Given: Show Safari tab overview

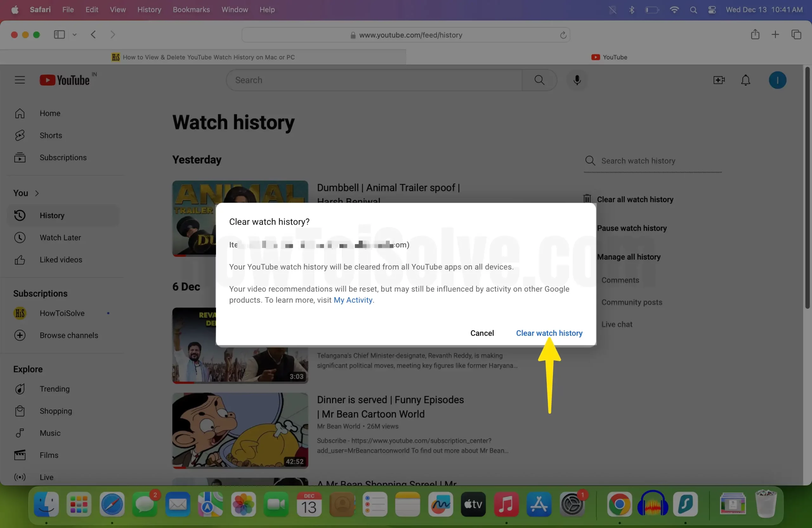Looking at the screenshot, I should click(x=796, y=35).
